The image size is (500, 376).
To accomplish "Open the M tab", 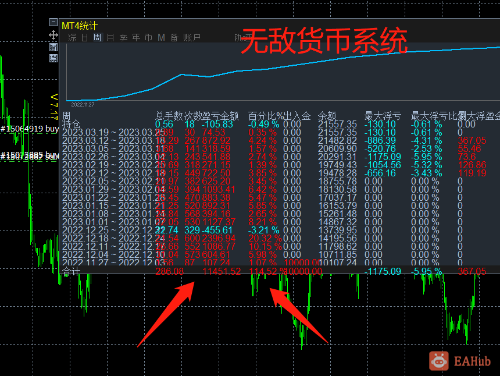I will pyautogui.click(x=161, y=38).
